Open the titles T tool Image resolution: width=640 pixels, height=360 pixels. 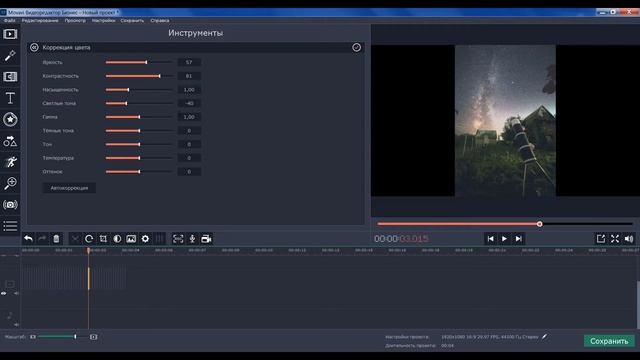(10, 98)
